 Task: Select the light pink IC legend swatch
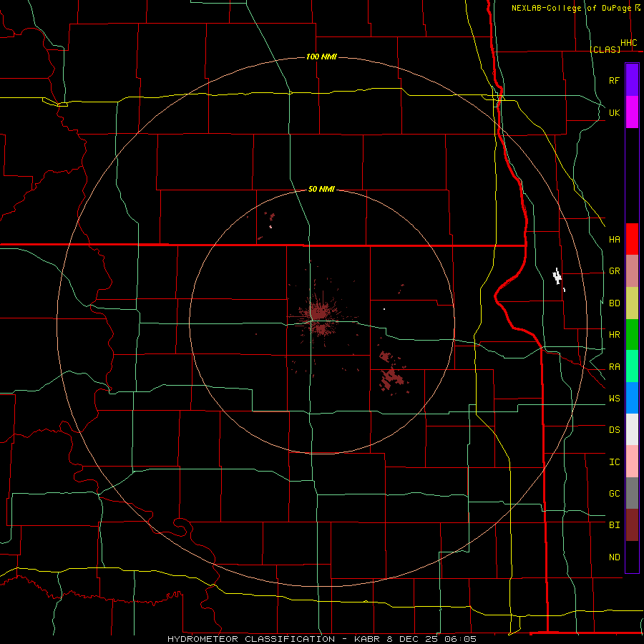tap(632, 462)
